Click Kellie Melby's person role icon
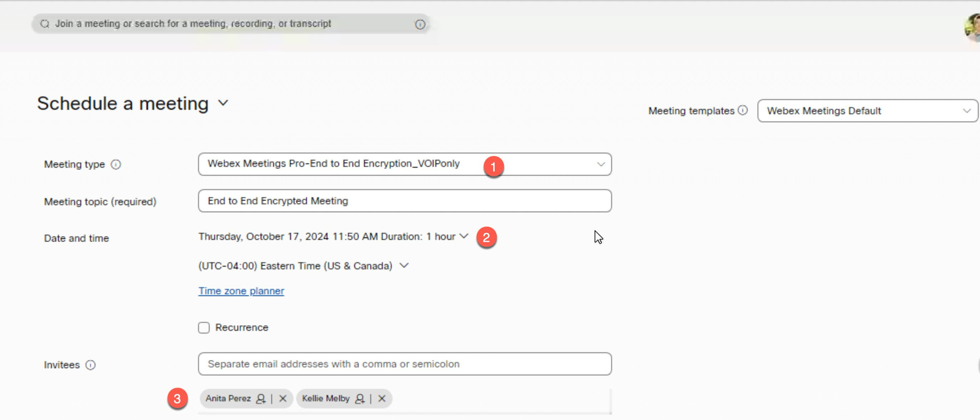980x420 pixels. pyautogui.click(x=359, y=398)
